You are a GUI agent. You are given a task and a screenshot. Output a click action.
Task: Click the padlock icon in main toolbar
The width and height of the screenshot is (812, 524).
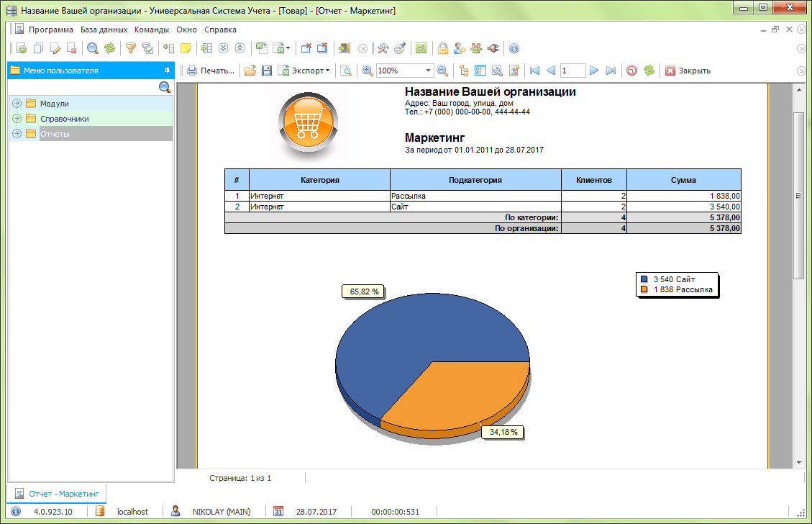[x=443, y=48]
